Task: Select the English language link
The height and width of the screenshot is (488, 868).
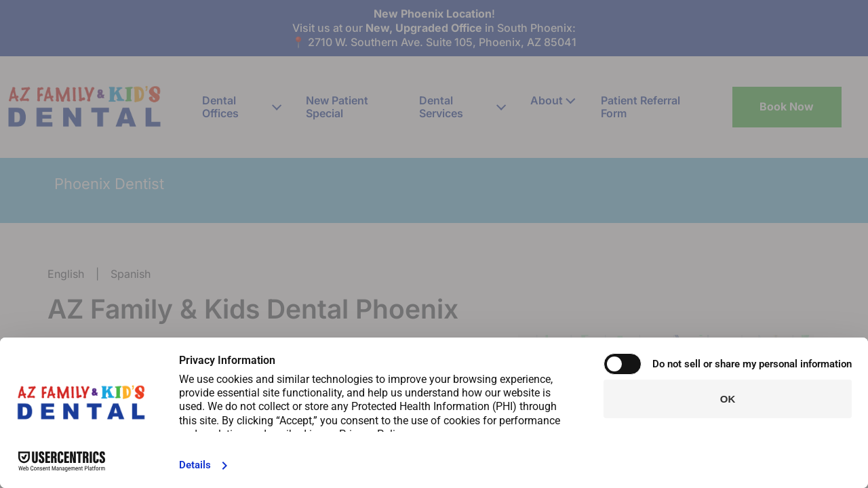Action: (x=66, y=274)
